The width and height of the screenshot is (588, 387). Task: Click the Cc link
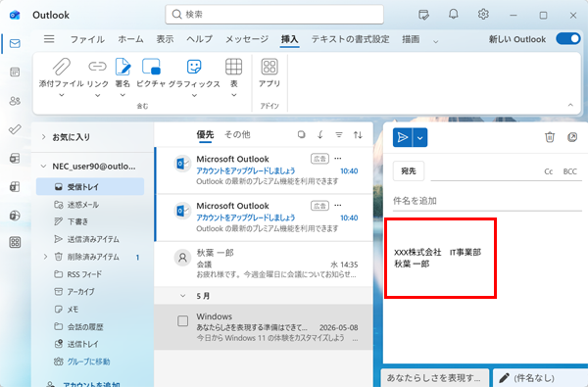[x=548, y=171]
